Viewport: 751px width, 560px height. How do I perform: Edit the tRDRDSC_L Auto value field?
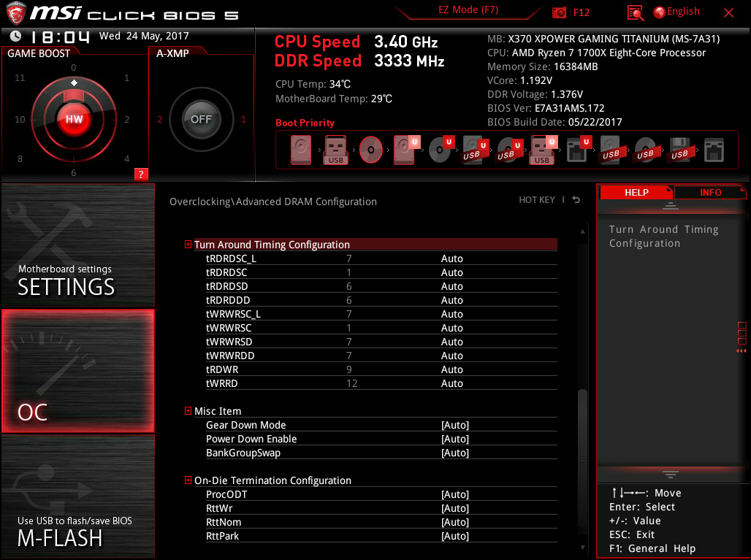tap(451, 258)
